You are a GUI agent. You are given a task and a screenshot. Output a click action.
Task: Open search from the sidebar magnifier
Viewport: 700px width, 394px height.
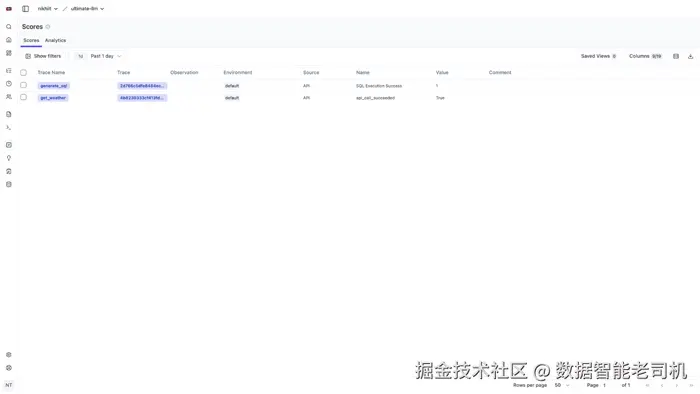coord(8,27)
